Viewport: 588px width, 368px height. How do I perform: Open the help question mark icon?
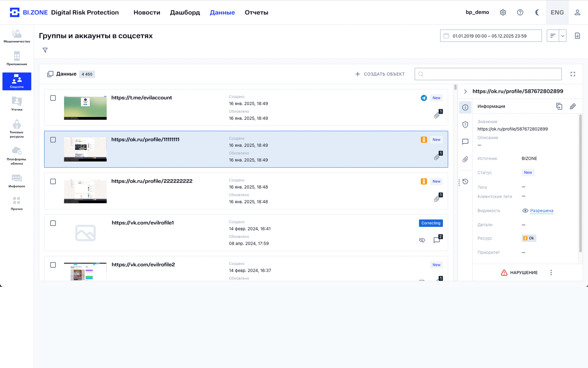click(x=520, y=12)
